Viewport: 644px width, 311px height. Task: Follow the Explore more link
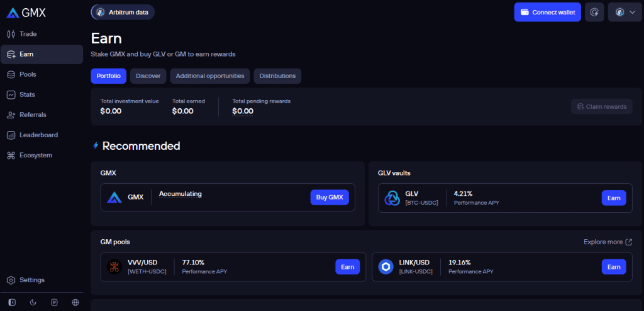(x=608, y=242)
